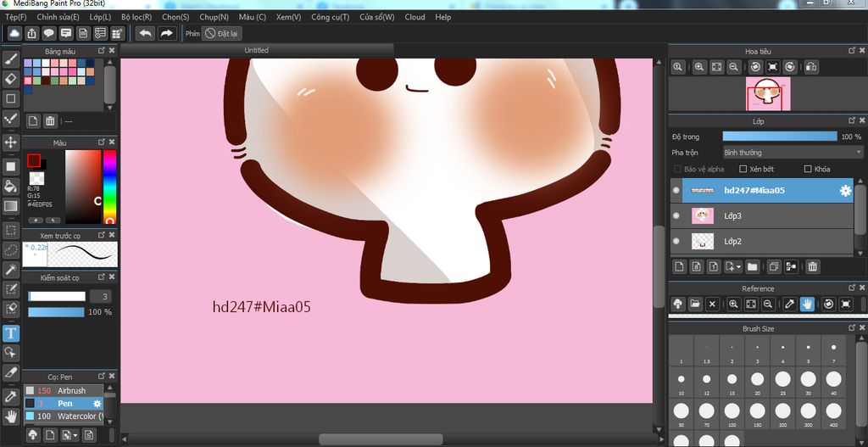Viewport: 868px width, 447px height.
Task: Open the Lớp(L) menu
Action: click(100, 17)
